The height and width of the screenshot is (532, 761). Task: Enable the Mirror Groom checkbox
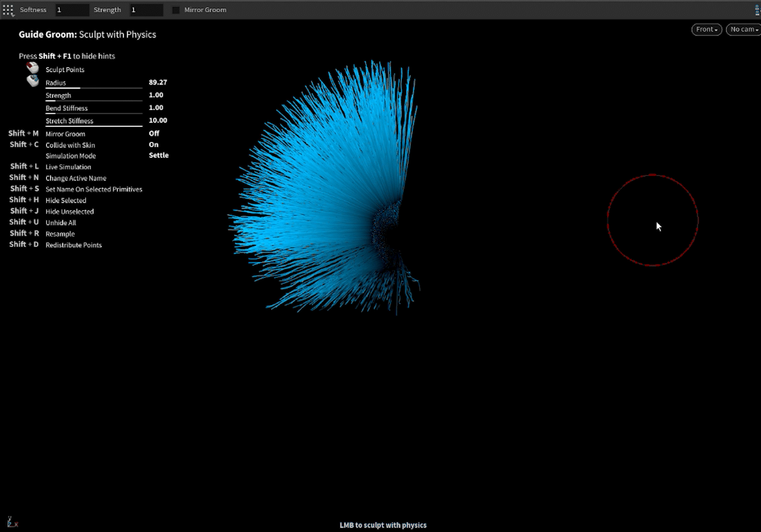176,10
